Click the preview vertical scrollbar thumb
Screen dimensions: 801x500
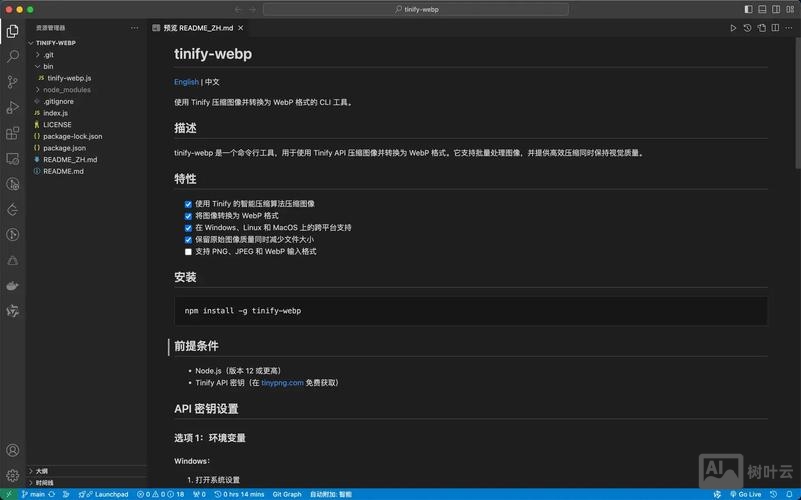pyautogui.click(x=797, y=102)
